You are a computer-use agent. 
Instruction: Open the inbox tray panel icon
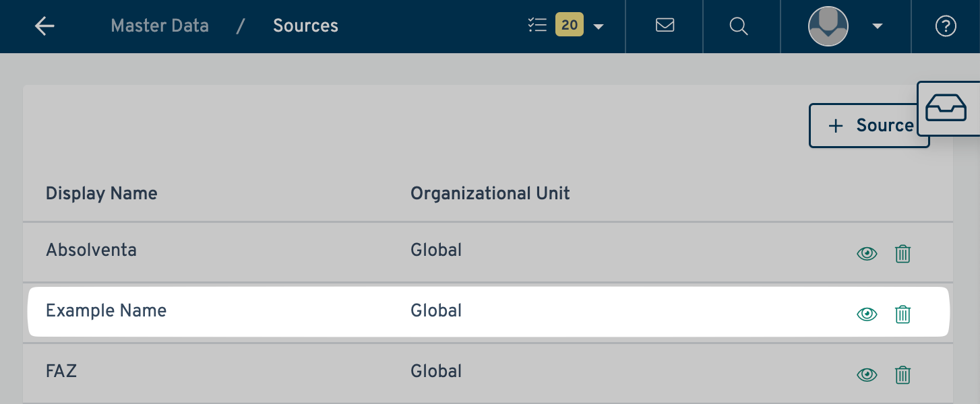tap(946, 108)
